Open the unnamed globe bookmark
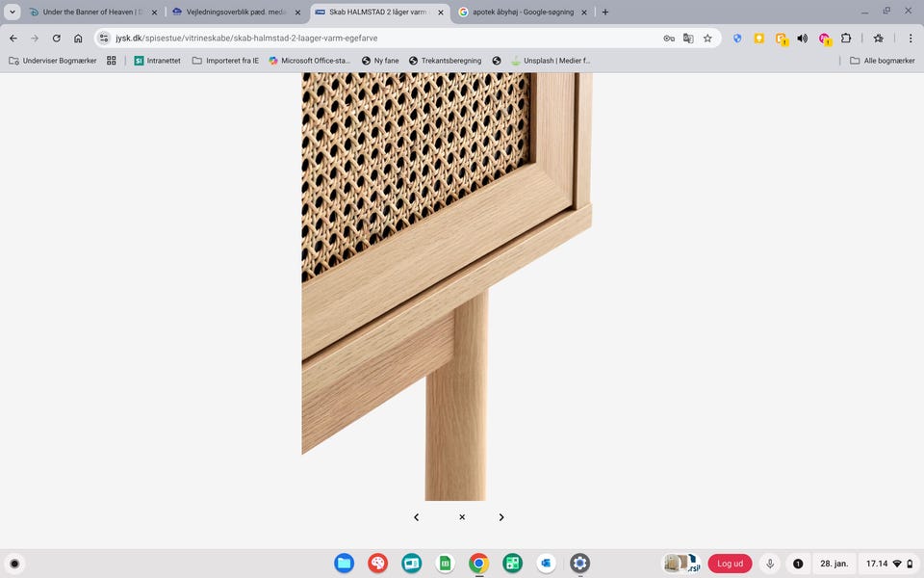 [x=497, y=61]
